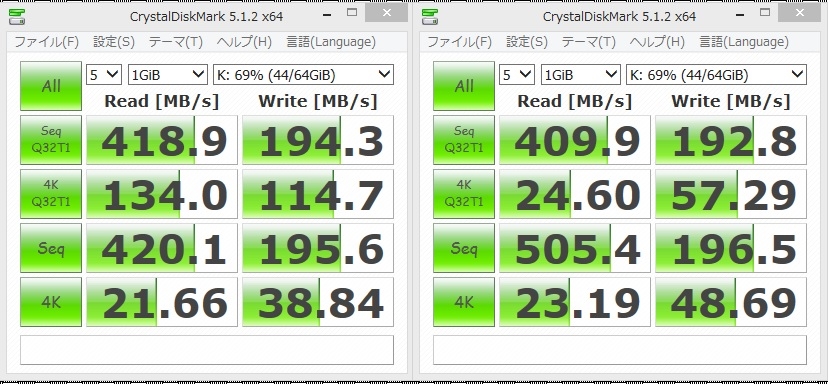Open ファイル(F) menu in right window
Viewport: 828px width, 384px height.
pyautogui.click(x=459, y=42)
